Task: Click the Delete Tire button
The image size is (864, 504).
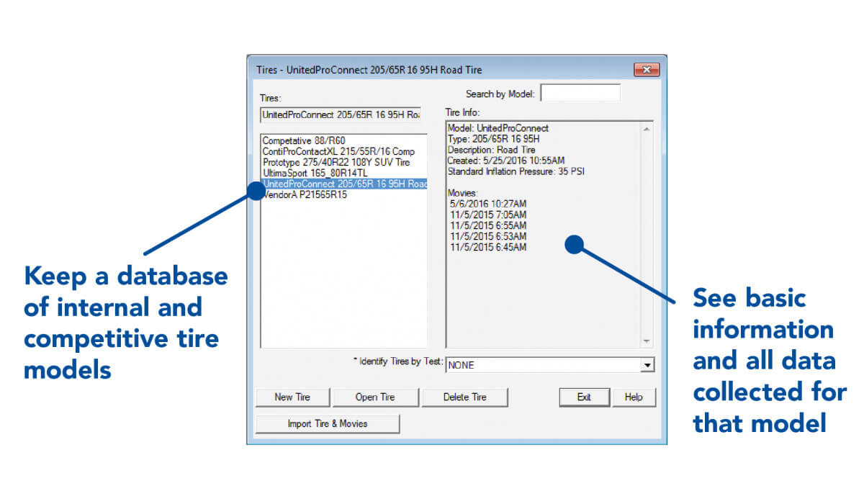Action: pos(464,397)
